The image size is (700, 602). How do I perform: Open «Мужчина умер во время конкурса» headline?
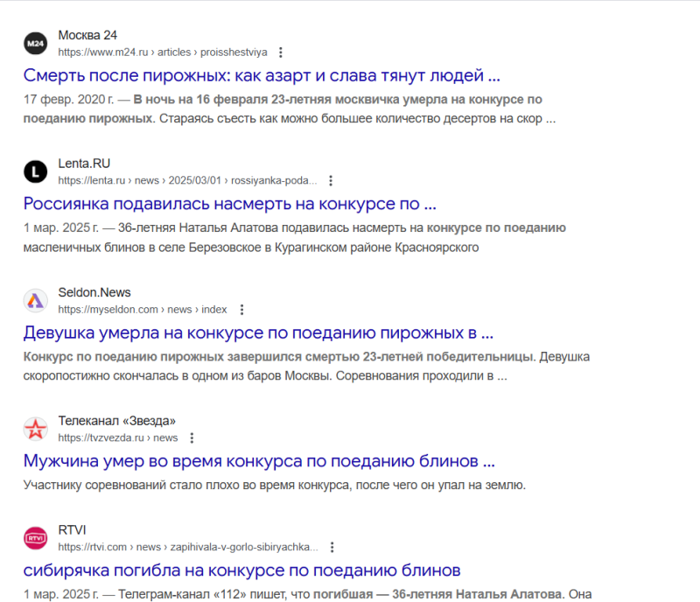259,461
